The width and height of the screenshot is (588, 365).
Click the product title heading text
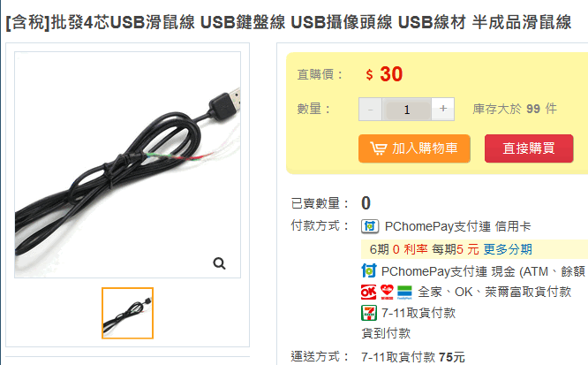click(x=289, y=22)
